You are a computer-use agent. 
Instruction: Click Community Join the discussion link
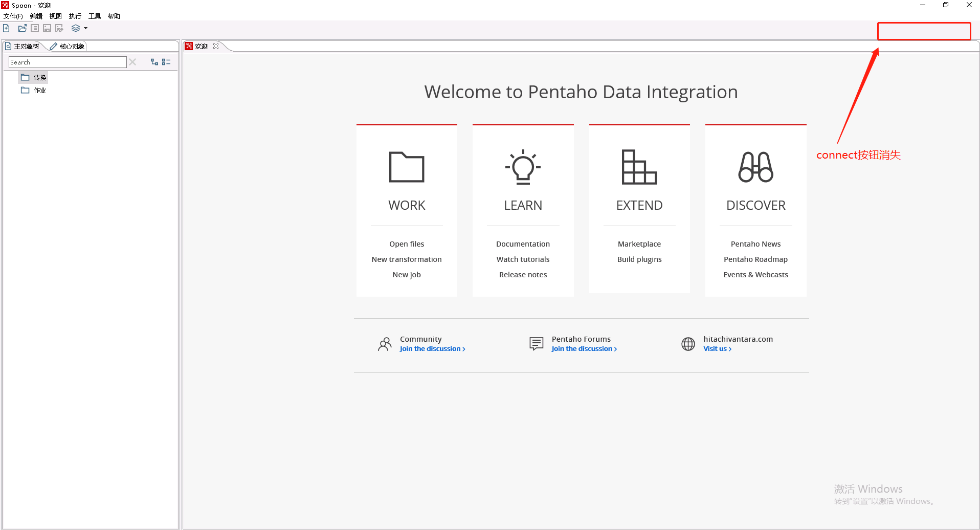(x=432, y=349)
